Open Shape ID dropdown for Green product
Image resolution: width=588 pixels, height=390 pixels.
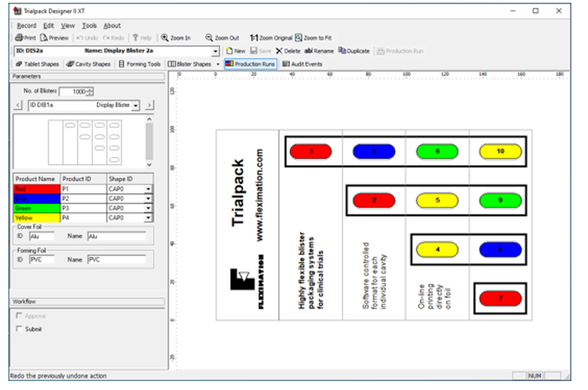[x=149, y=208]
